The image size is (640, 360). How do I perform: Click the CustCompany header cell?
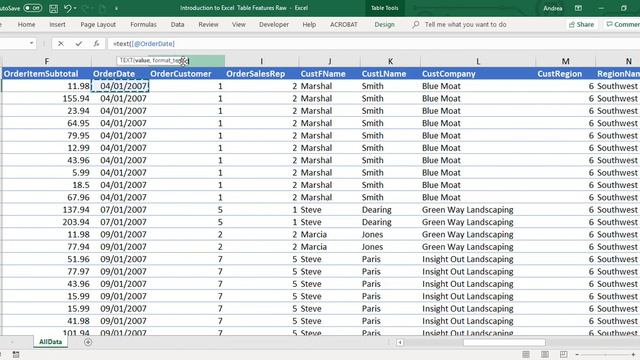[x=478, y=74]
